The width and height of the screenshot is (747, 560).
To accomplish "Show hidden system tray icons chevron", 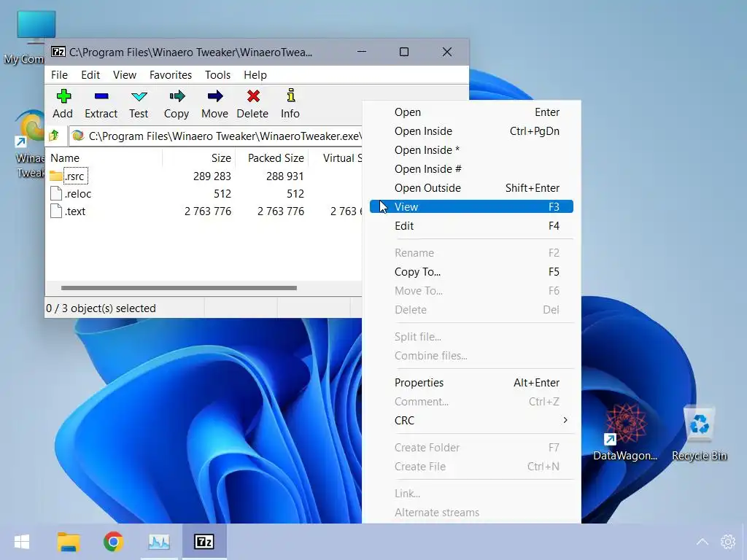I will click(703, 542).
